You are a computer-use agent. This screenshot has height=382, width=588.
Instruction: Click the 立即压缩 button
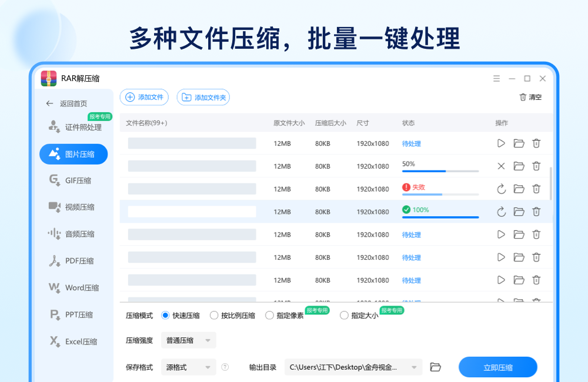click(497, 367)
